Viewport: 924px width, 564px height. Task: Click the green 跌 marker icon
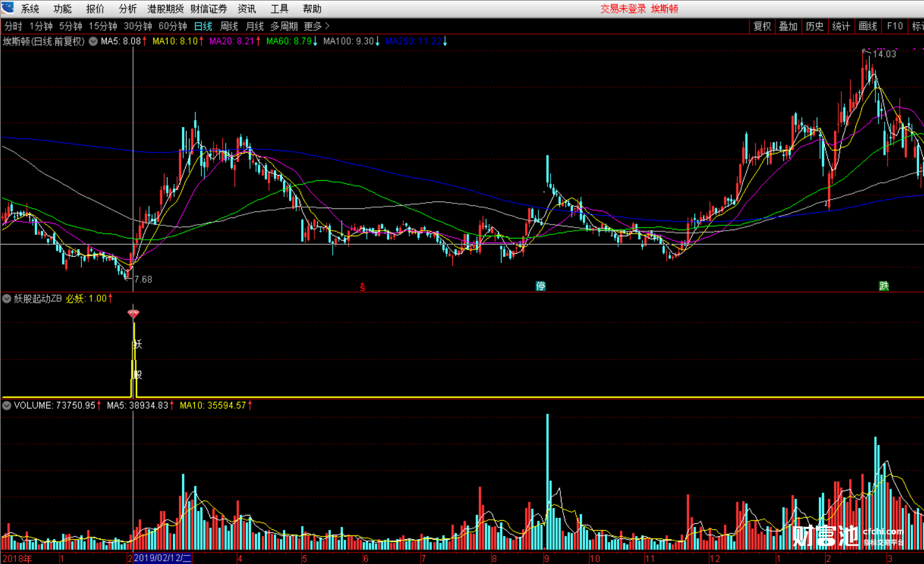[x=884, y=287]
